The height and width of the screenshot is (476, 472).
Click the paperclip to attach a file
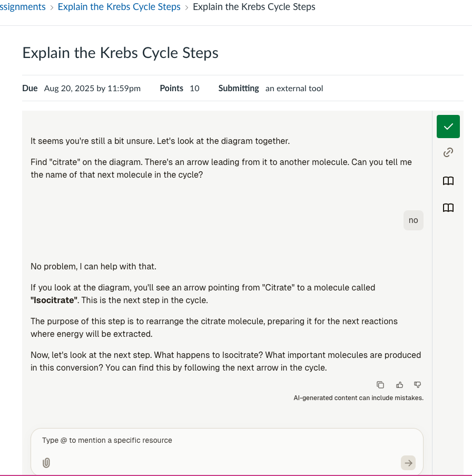46,463
